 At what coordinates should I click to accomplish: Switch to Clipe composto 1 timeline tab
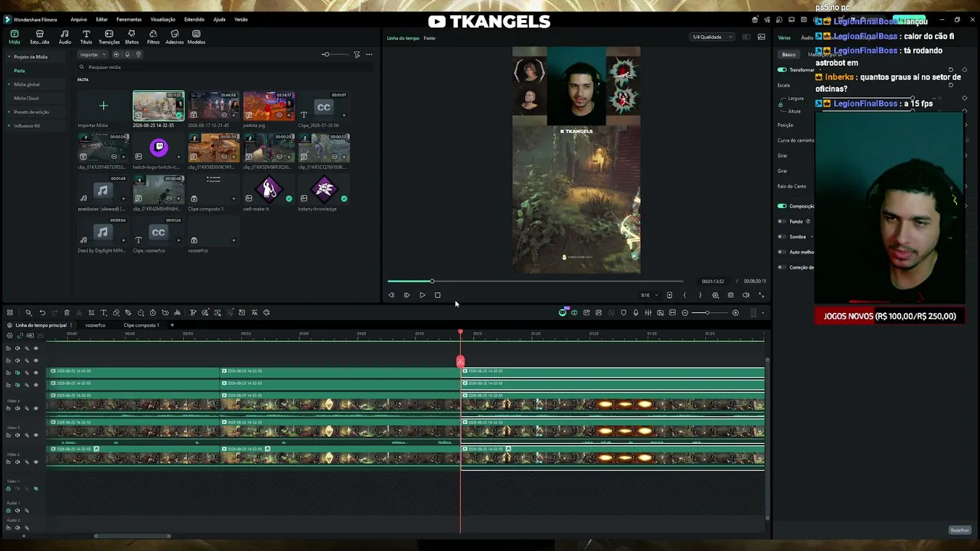pos(141,325)
